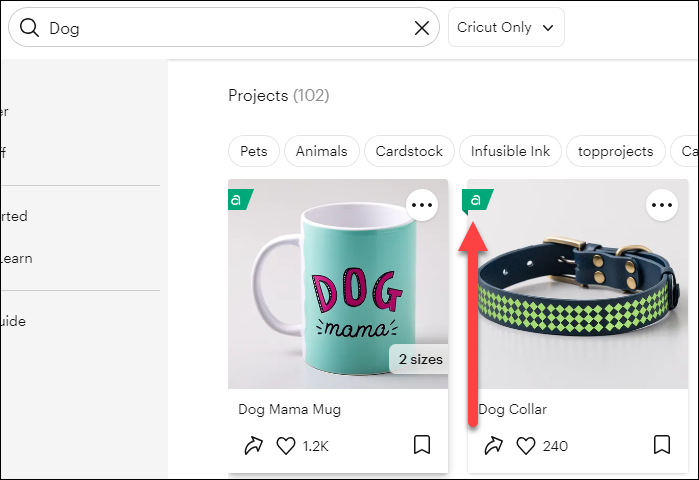Click inside the Dog search field
The image size is (699, 480).
tap(220, 28)
